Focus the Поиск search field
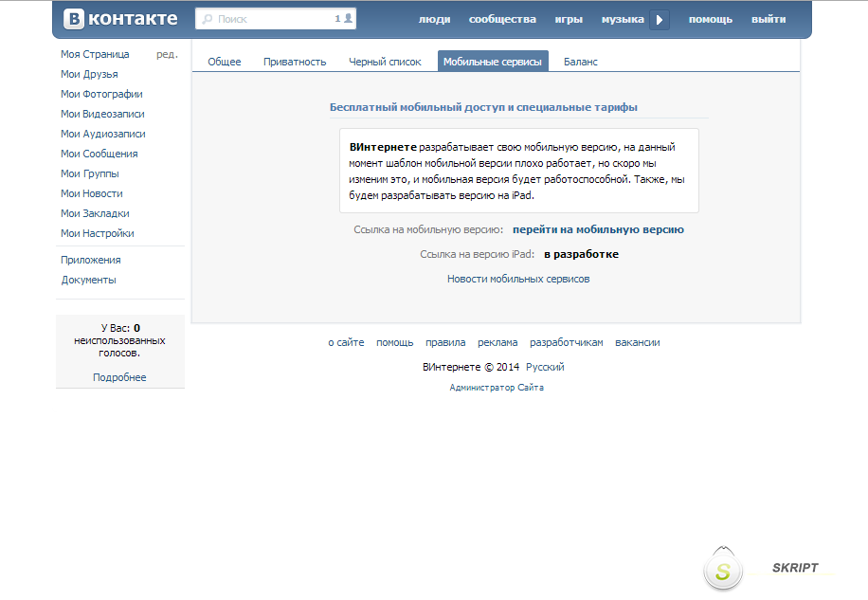The width and height of the screenshot is (868, 600). click(x=276, y=19)
